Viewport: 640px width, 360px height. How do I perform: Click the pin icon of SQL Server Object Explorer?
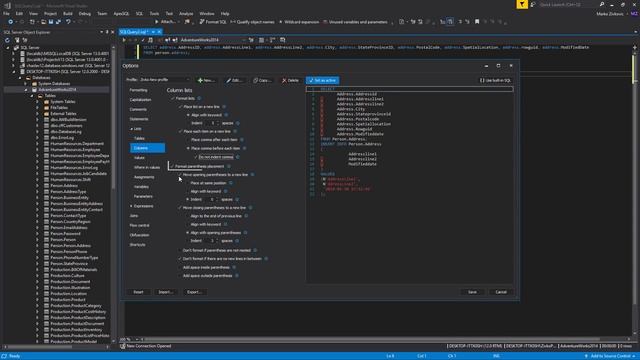pyautogui.click(x=107, y=32)
